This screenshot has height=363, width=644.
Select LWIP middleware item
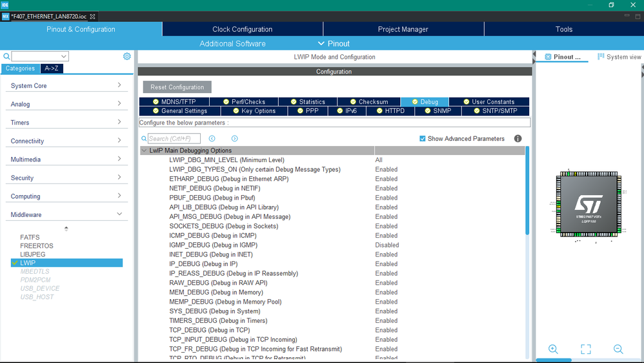pos(66,263)
